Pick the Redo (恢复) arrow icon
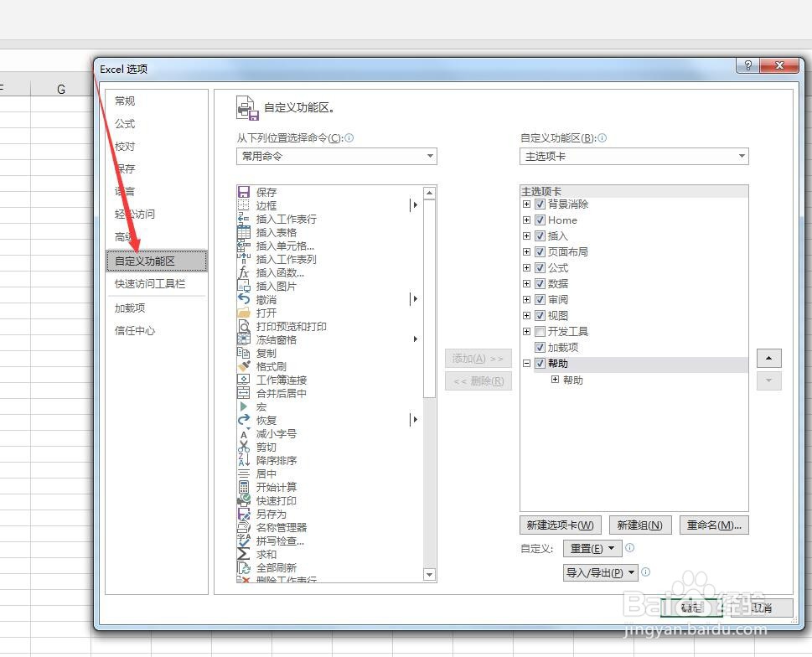This screenshot has height=657, width=812. [x=243, y=421]
